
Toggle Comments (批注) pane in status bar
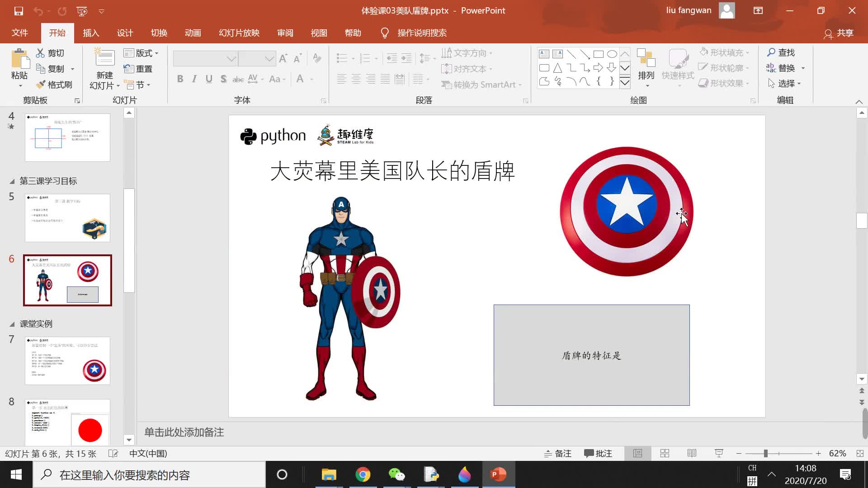click(598, 454)
